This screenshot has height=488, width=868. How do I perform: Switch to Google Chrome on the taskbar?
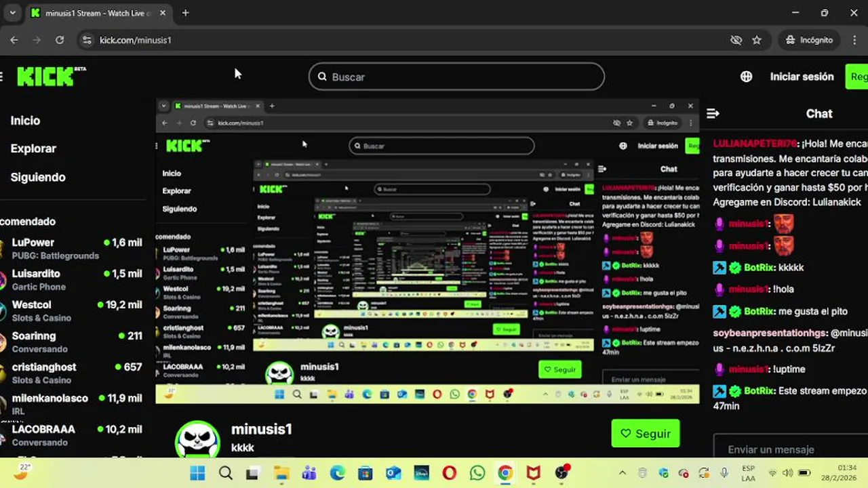click(x=505, y=472)
